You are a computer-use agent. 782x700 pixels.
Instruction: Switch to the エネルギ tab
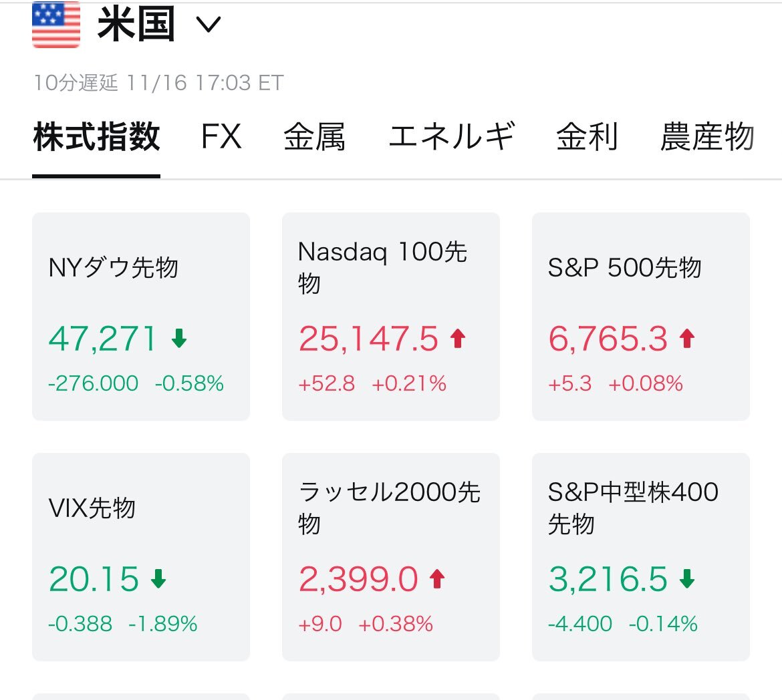(x=451, y=137)
